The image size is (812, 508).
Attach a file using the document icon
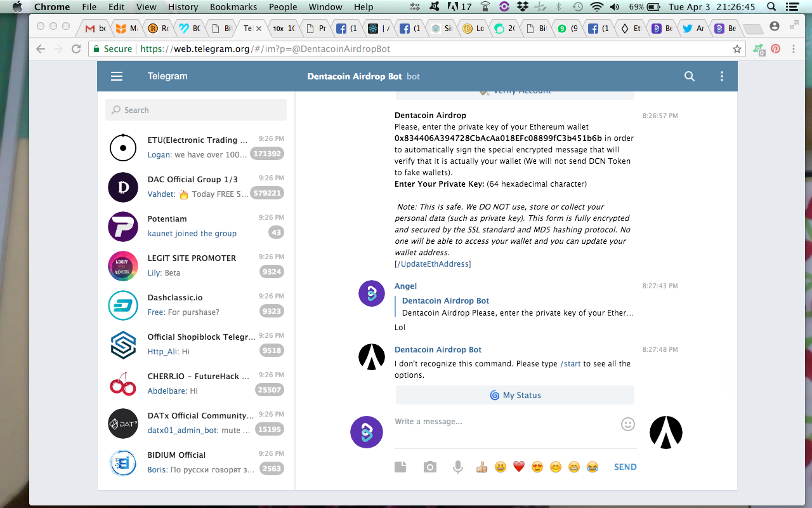[x=400, y=467]
